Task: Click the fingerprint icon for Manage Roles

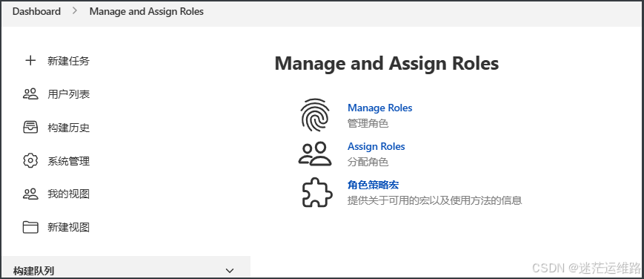Action: click(315, 115)
